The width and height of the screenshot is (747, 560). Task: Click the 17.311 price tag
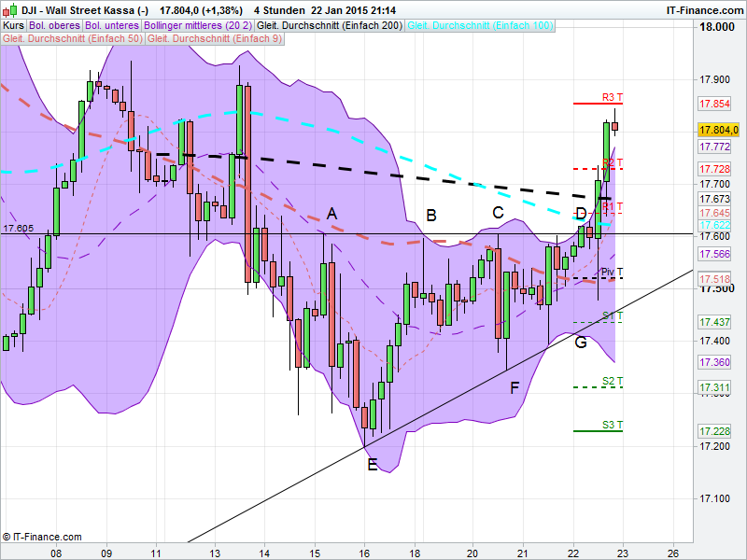point(714,387)
